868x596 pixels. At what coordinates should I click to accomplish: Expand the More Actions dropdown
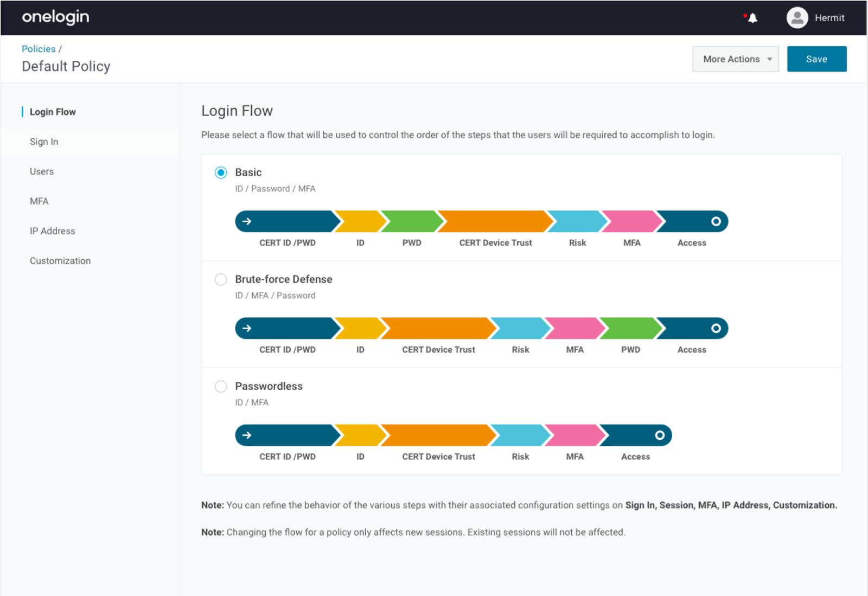click(x=735, y=59)
